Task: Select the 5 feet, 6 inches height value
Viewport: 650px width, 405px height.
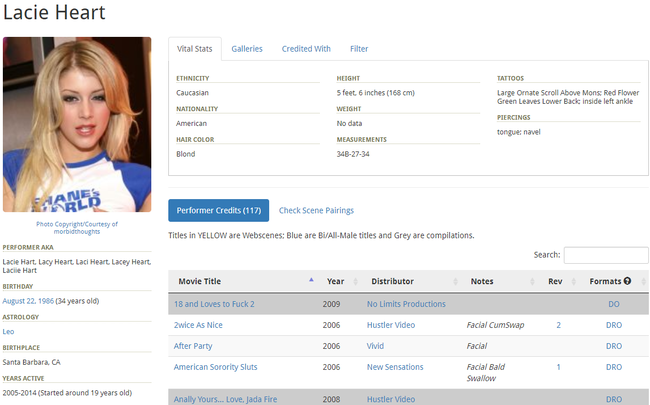Action: [376, 93]
